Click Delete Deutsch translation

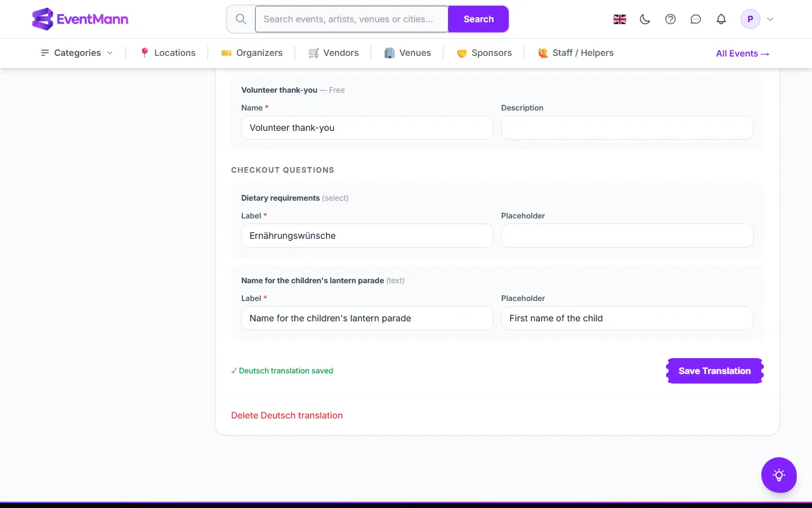[287, 415]
